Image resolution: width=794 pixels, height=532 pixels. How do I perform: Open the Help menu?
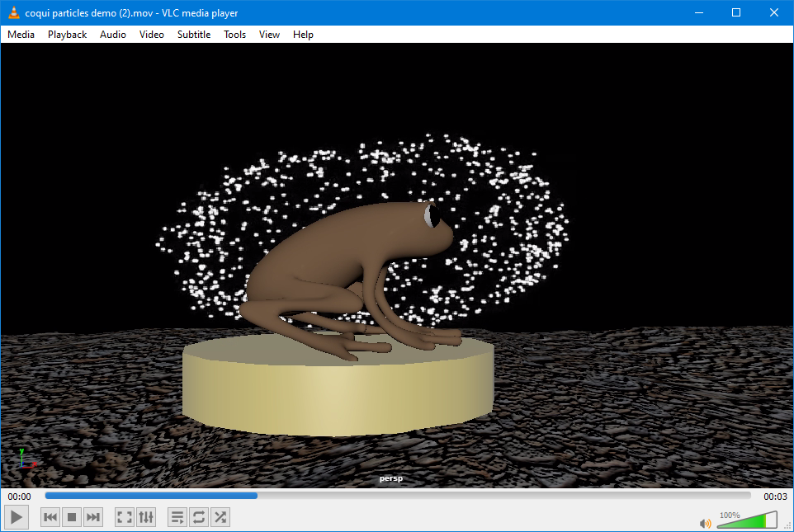pos(303,35)
